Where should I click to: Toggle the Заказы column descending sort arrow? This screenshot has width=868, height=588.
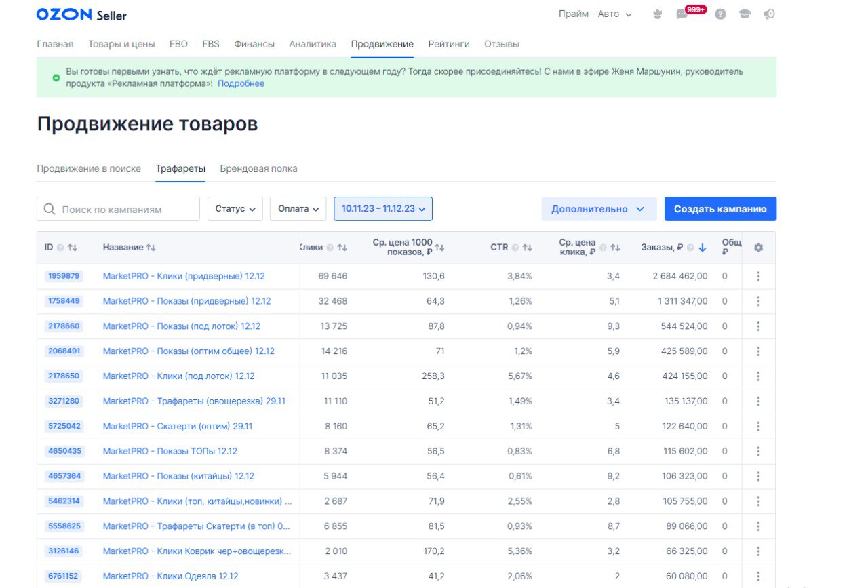703,248
